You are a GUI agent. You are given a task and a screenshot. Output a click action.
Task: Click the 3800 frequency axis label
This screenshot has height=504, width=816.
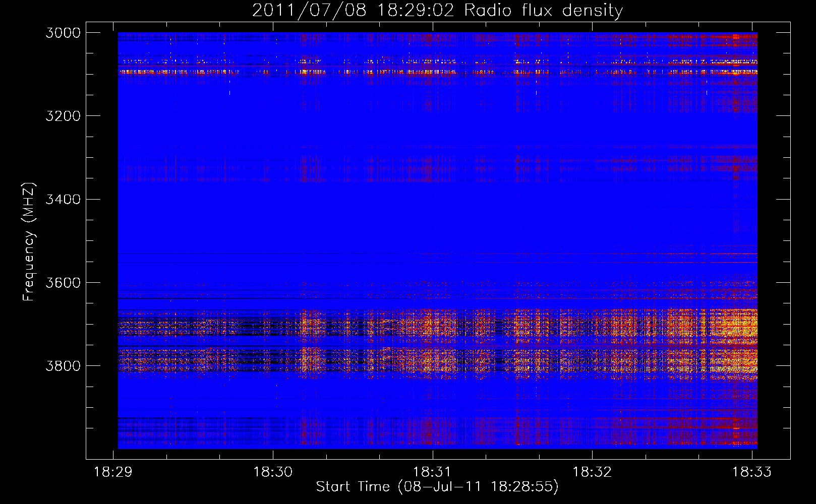63,365
